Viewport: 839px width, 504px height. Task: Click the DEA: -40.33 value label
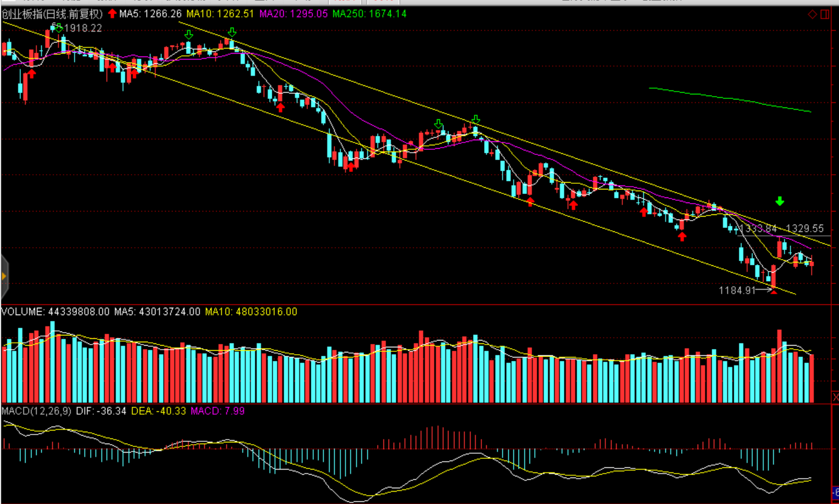[x=159, y=411]
